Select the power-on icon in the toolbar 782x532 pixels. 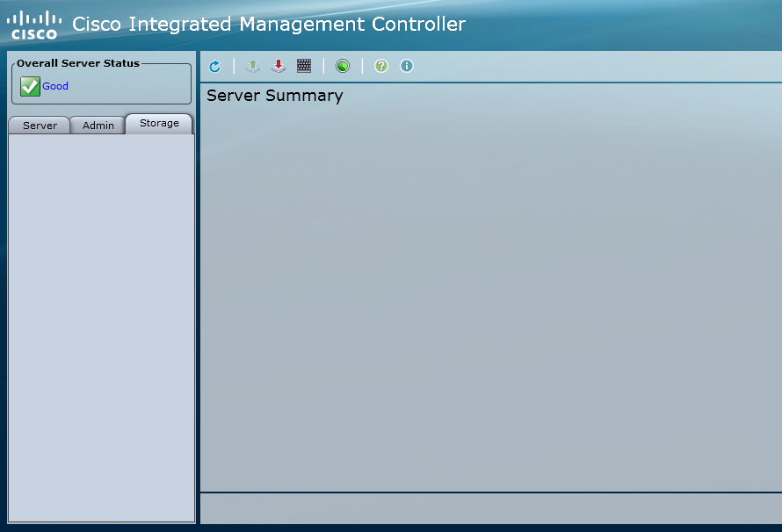click(252, 65)
